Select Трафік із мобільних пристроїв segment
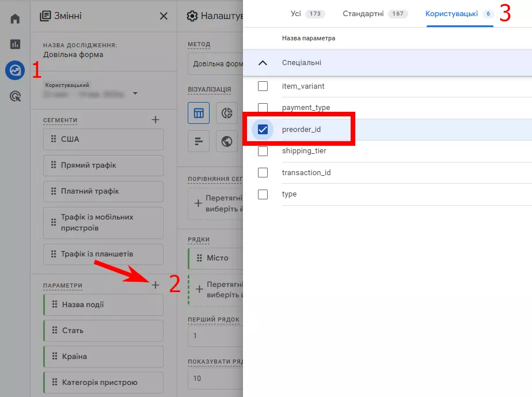Viewport: 532px width, 397px height. coord(103,223)
